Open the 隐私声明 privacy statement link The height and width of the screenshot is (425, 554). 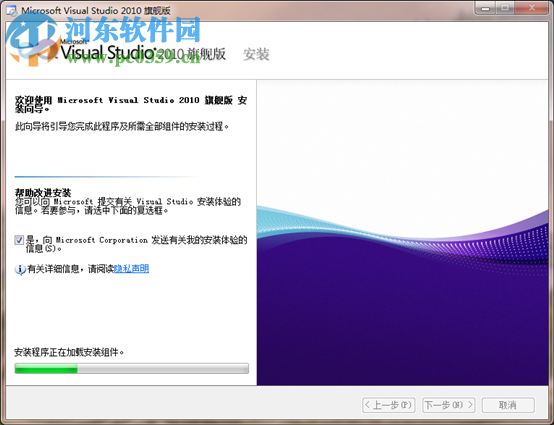coord(131,269)
